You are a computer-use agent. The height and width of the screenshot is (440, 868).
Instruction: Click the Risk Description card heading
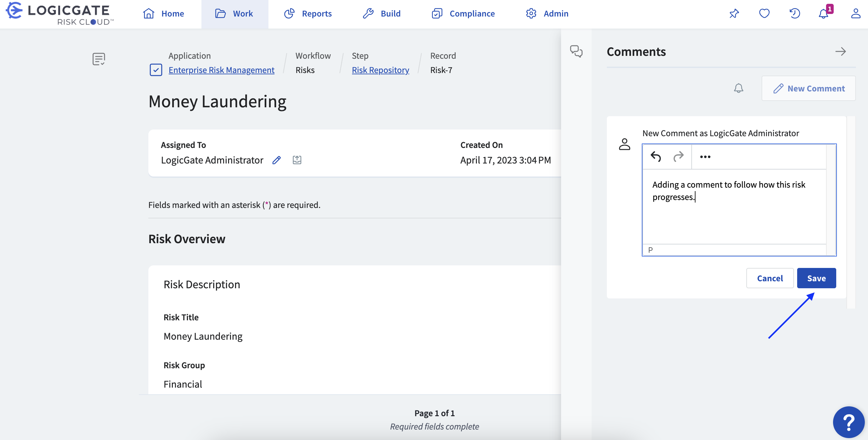coord(202,284)
